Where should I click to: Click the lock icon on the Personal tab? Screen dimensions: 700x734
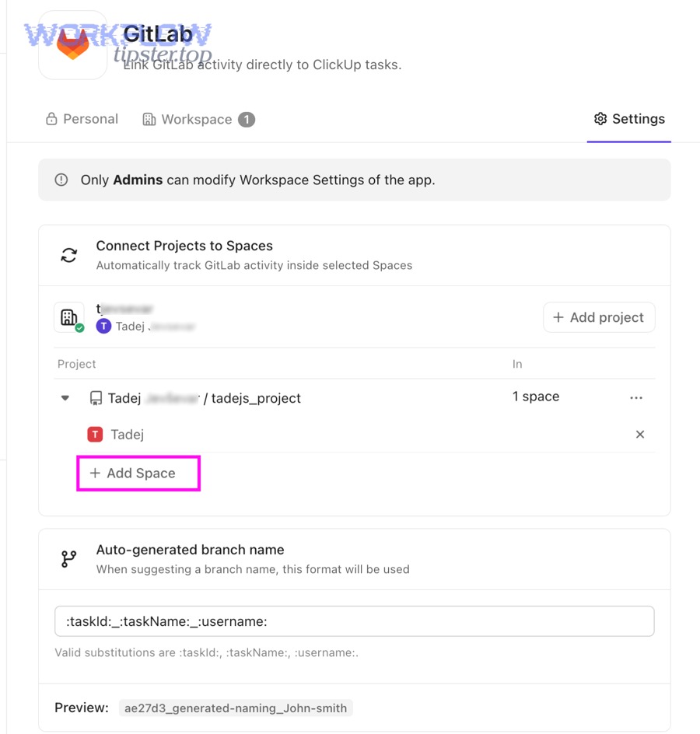point(50,119)
